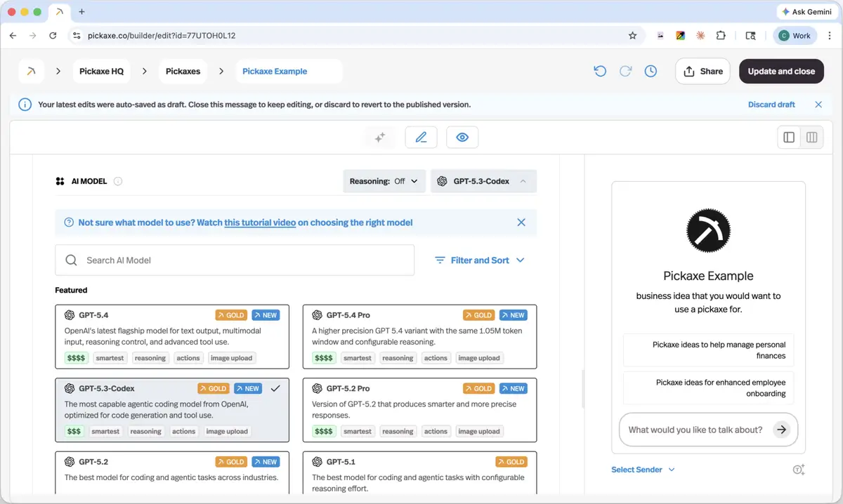Reload the page
This screenshot has height=504, width=843.
[x=53, y=36]
